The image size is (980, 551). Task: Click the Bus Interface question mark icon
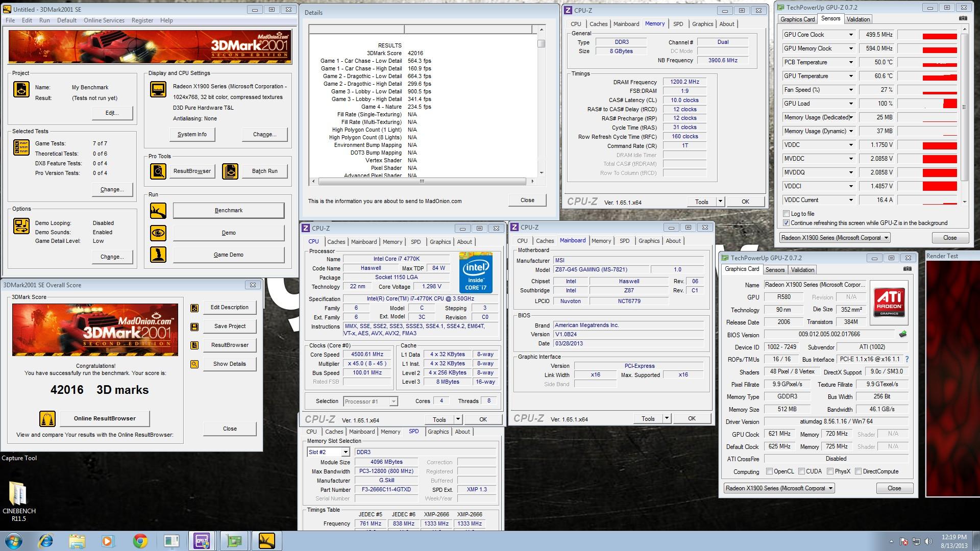[x=907, y=359]
